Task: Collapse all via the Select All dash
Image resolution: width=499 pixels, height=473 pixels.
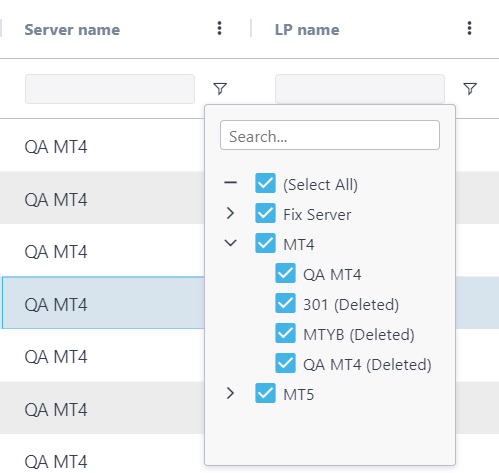Action: (230, 182)
